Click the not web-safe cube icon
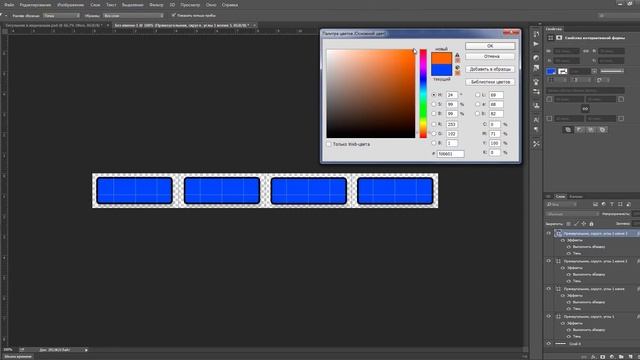Image resolution: width=640 pixels, height=360 pixels. [457, 68]
